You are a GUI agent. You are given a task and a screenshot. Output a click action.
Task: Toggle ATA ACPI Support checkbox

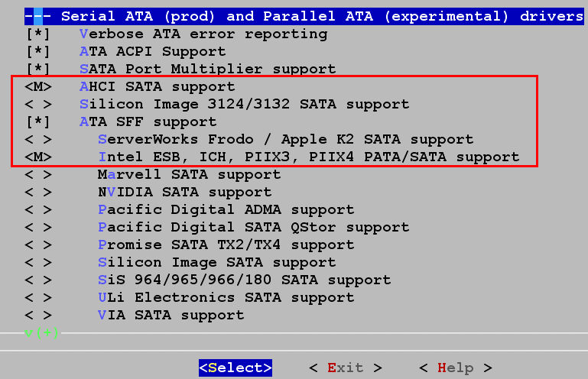click(x=38, y=52)
